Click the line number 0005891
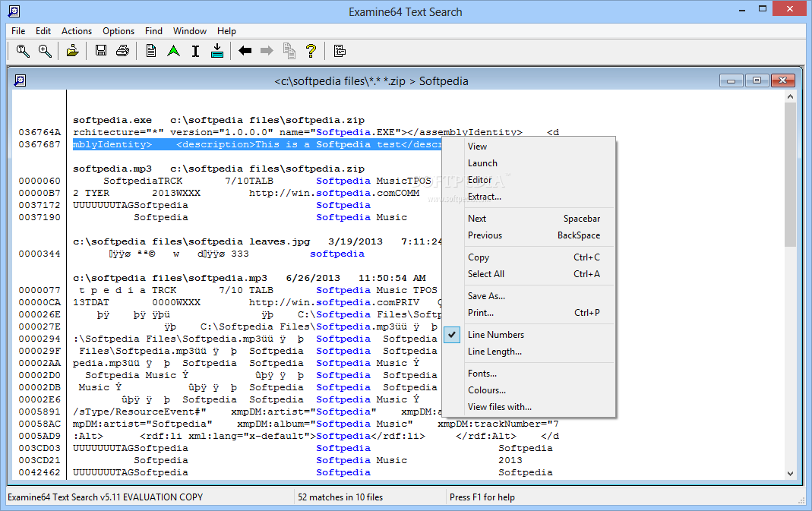The width and height of the screenshot is (812, 511). click(39, 412)
